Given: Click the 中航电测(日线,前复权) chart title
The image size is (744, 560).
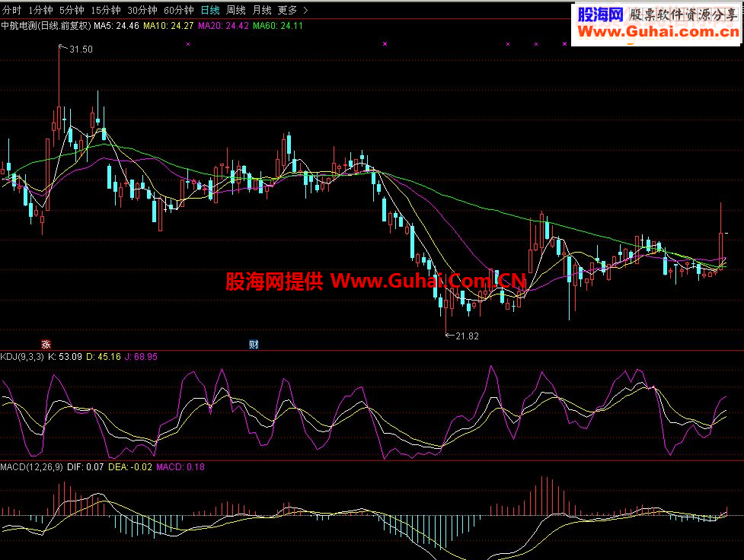Looking at the screenshot, I should 46,26.
